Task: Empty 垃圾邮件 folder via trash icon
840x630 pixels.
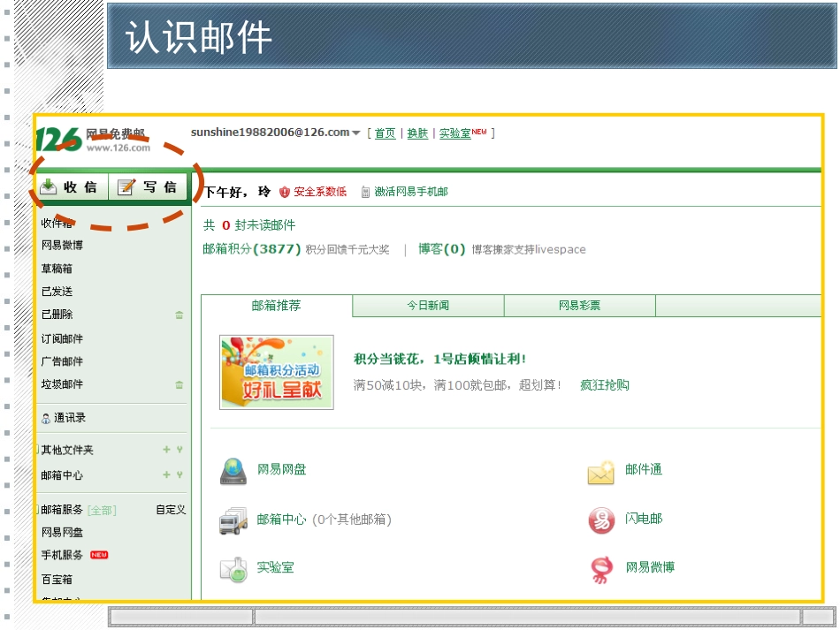Action: click(179, 384)
